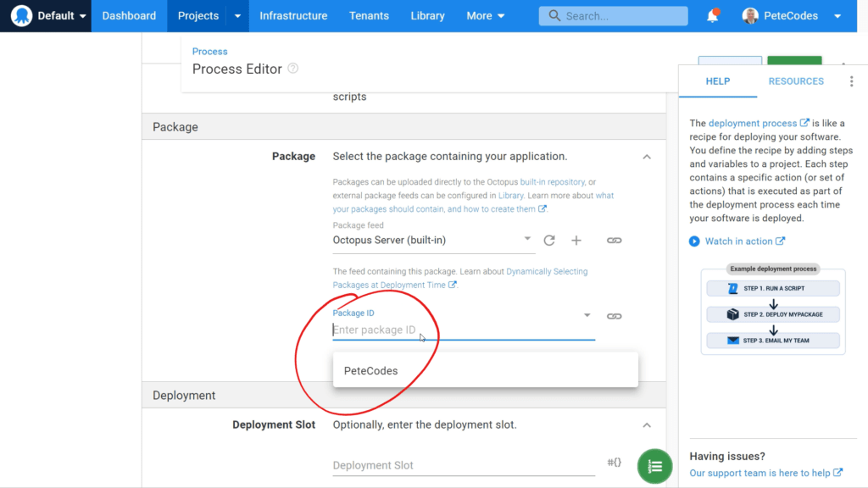Open help panel overflow menu
Viewport: 868px width, 488px height.
coord(851,81)
